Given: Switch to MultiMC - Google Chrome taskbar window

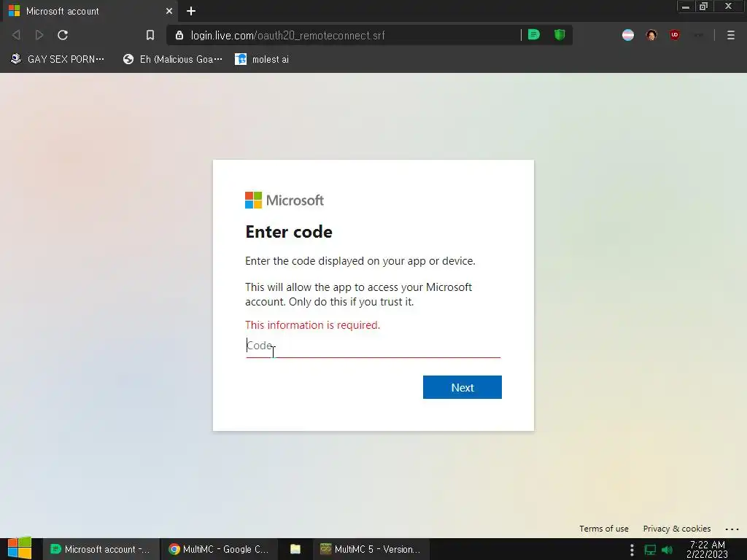Looking at the screenshot, I should (219, 549).
